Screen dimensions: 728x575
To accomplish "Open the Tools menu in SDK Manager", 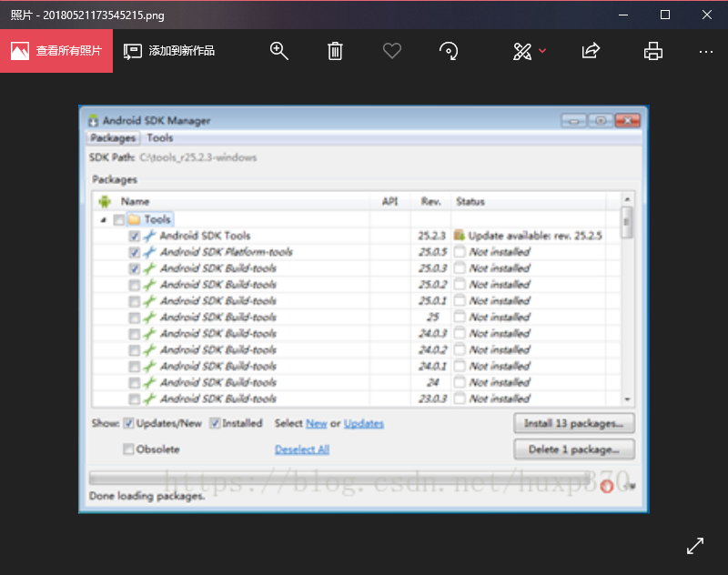I will pyautogui.click(x=160, y=137).
